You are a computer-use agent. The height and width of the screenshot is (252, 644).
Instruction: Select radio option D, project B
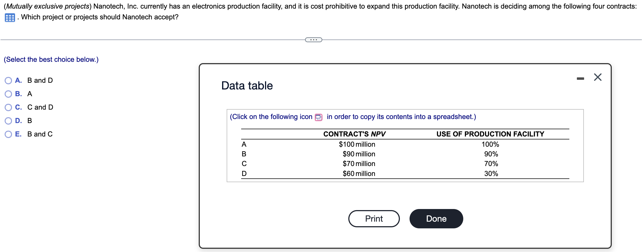tap(8, 121)
